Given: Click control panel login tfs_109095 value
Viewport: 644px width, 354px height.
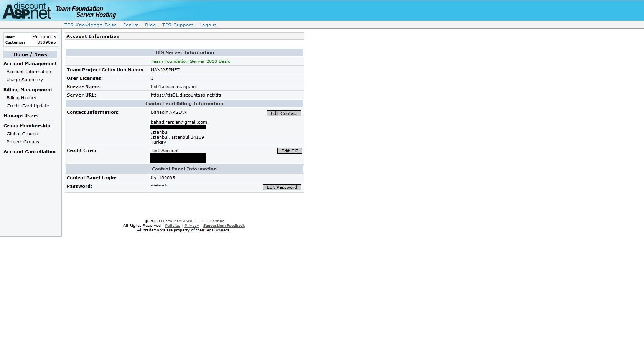Looking at the screenshot, I should click(x=163, y=178).
